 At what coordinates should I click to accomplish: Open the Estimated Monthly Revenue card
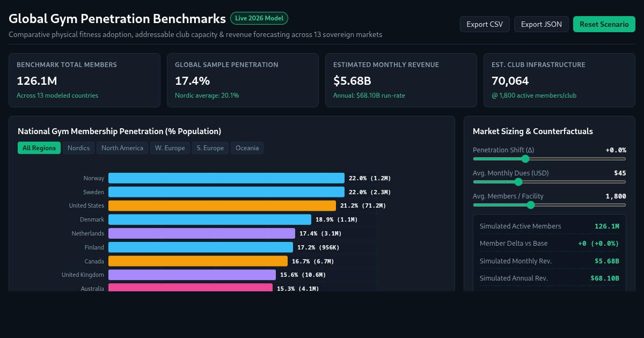tap(401, 80)
